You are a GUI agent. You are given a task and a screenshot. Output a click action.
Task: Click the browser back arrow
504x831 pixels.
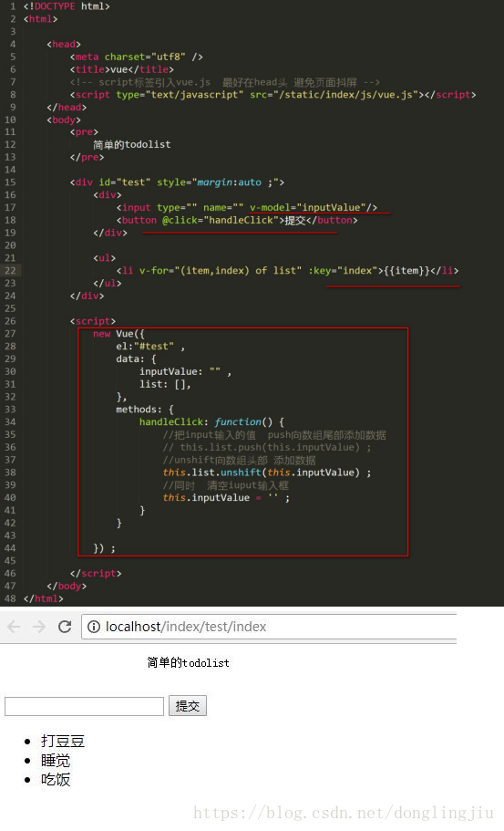point(14,627)
